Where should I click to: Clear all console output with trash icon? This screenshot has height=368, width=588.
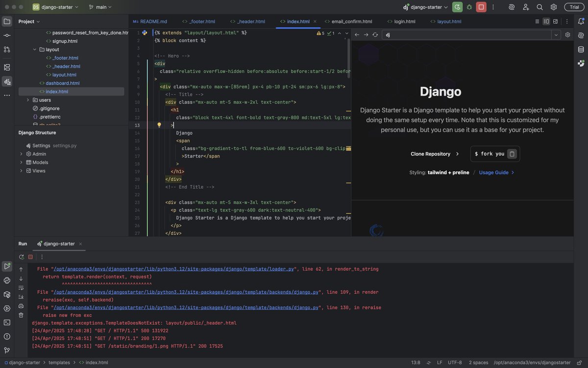click(21, 315)
